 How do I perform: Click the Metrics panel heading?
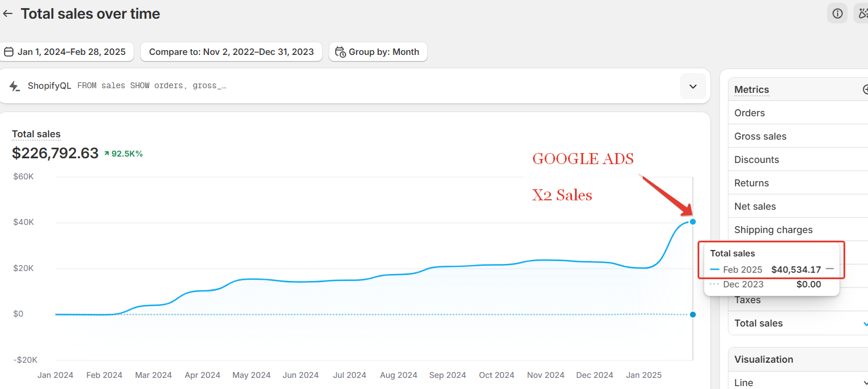751,89
